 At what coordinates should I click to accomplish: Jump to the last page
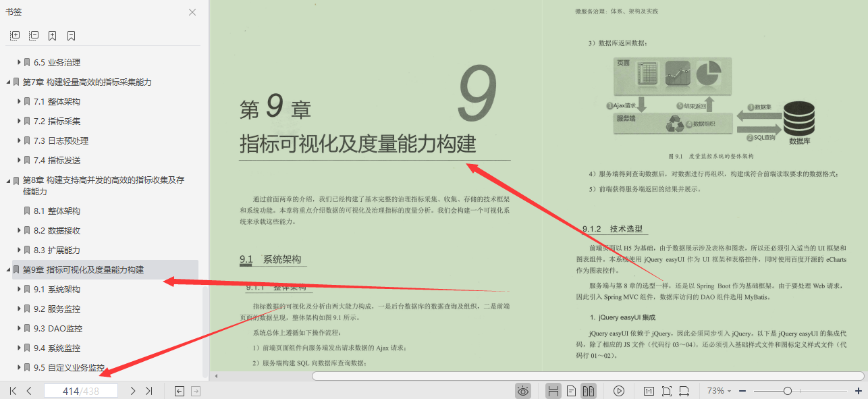click(x=149, y=391)
